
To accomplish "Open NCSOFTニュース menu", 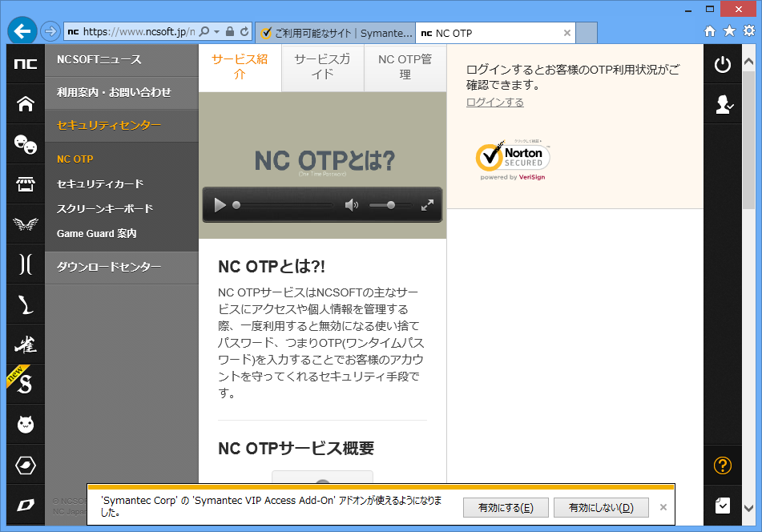I will click(x=122, y=60).
